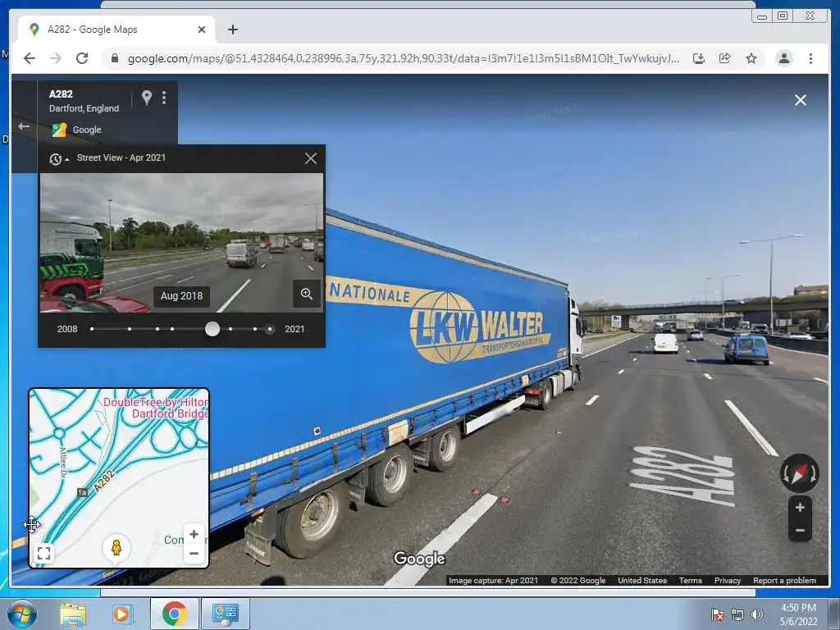Open File Explorer from taskbar
The height and width of the screenshot is (630, 840).
tap(73, 614)
